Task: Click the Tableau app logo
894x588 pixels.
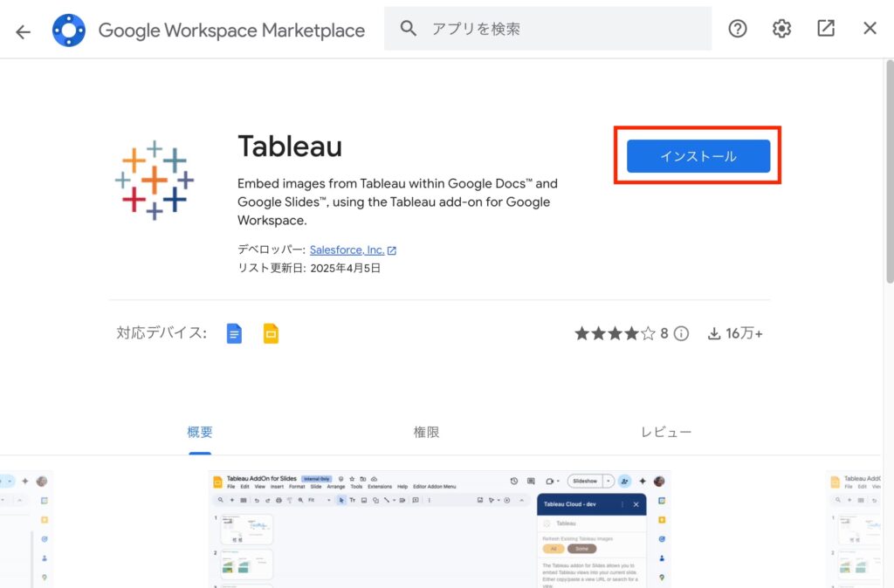Action: tap(155, 180)
